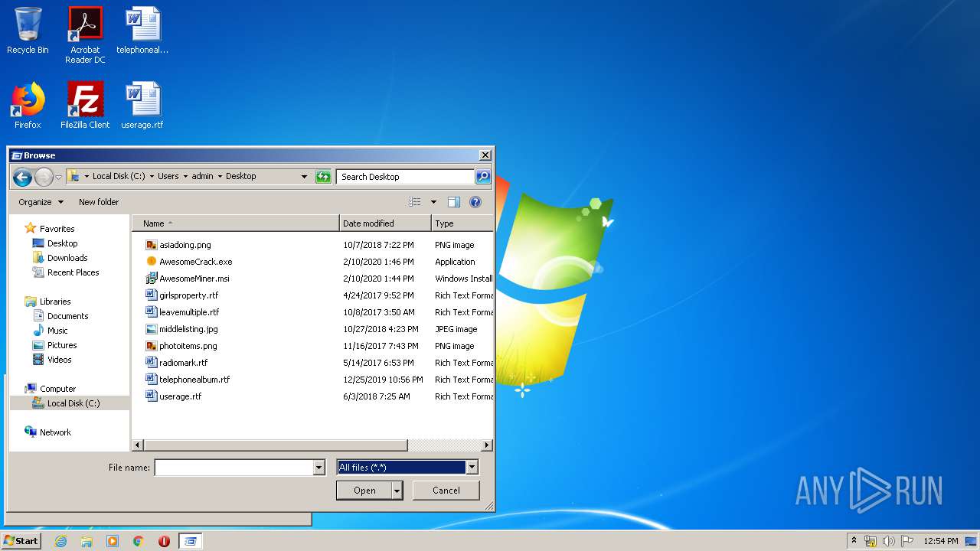Expand the Users breadcrumb arrow

coord(185,177)
